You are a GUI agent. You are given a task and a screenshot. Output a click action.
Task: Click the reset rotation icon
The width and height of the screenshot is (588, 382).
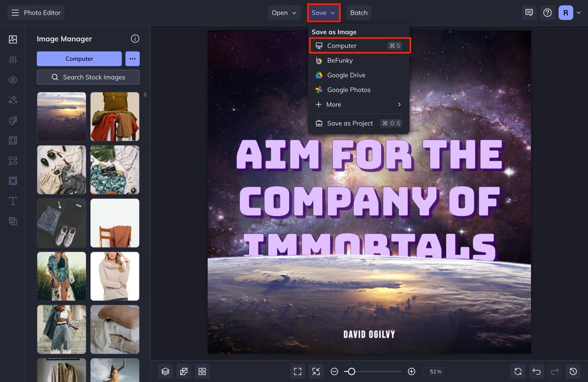[518, 371]
